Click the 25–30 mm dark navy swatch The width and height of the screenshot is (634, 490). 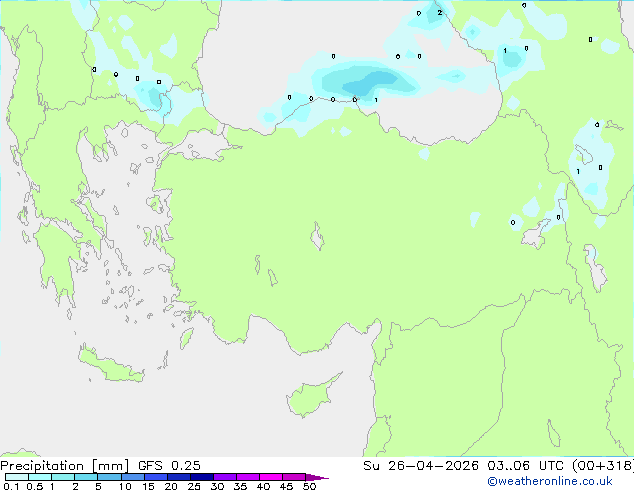[202, 477]
